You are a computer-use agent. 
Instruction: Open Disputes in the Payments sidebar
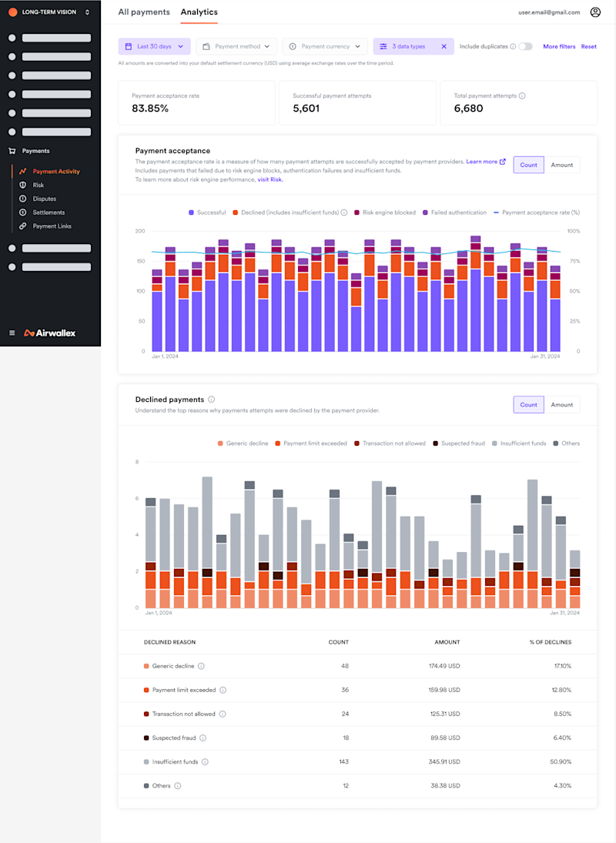[x=45, y=199]
